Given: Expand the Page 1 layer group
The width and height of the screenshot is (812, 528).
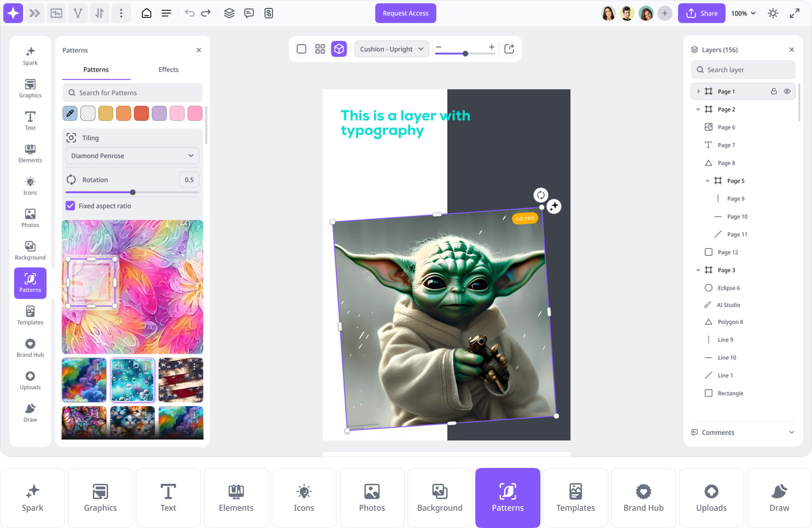Looking at the screenshot, I should pos(698,91).
